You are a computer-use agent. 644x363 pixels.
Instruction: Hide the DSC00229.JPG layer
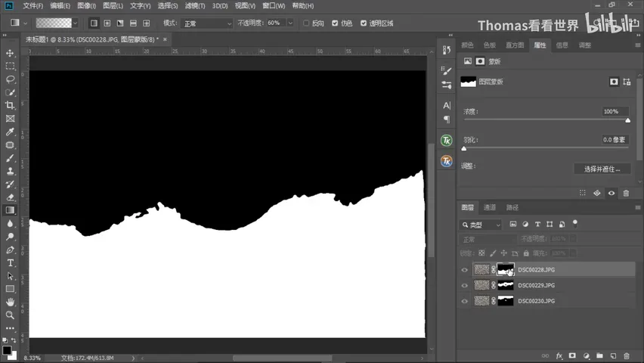pos(465,286)
